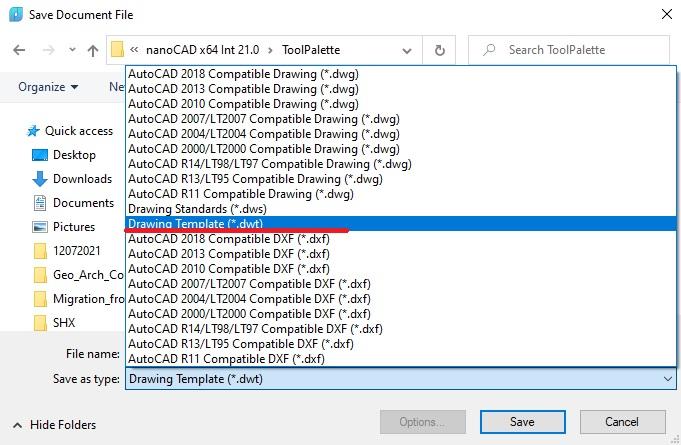Screen dimensions: 681x445
Task: Select Drawing Standards (*.dws) option
Action: [197, 209]
